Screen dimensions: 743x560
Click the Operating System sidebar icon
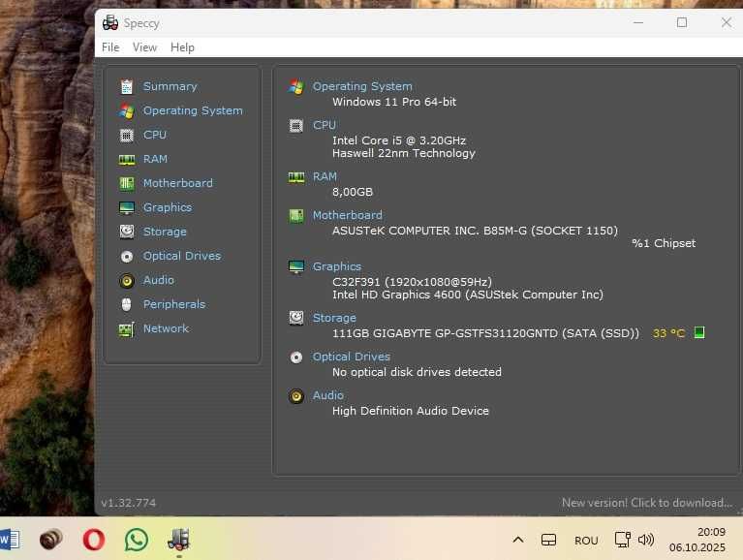(x=127, y=110)
